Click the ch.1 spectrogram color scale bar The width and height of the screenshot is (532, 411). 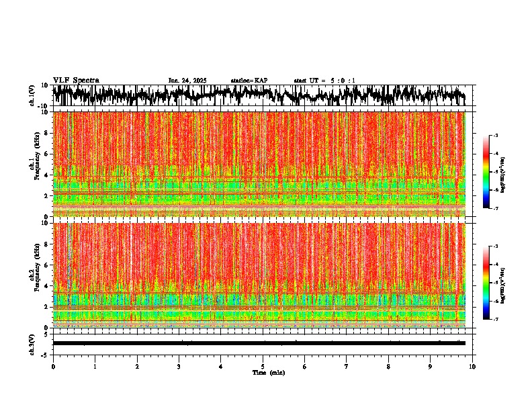click(x=486, y=172)
